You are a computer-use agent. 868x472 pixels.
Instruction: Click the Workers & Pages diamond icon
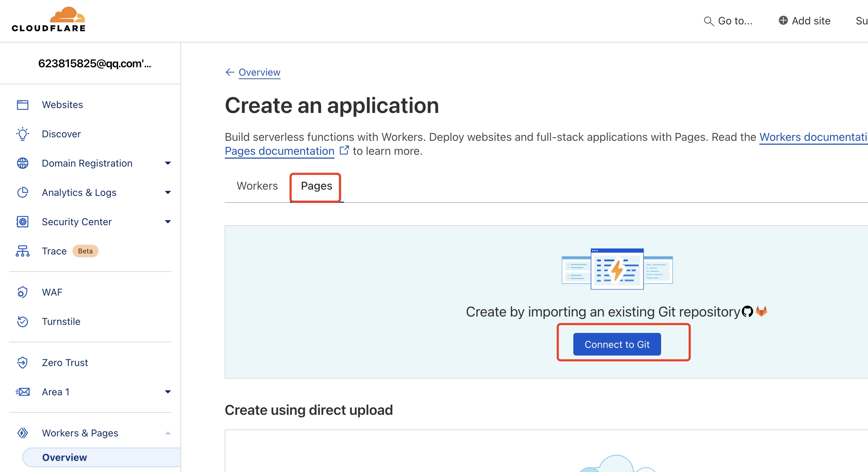click(23, 433)
